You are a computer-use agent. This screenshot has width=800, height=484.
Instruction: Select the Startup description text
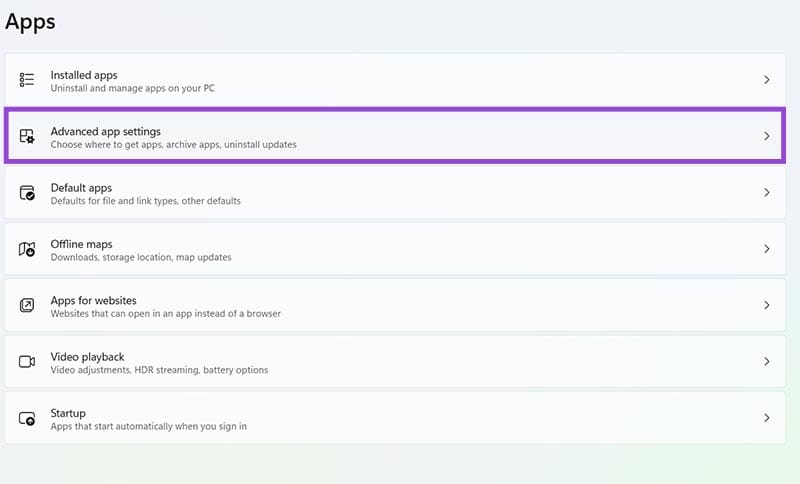pos(148,426)
